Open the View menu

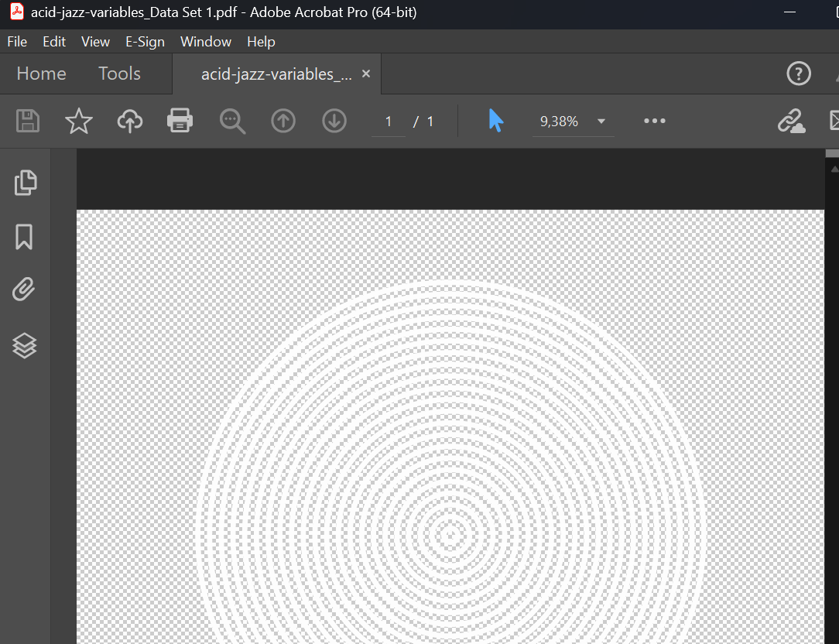[95, 41]
